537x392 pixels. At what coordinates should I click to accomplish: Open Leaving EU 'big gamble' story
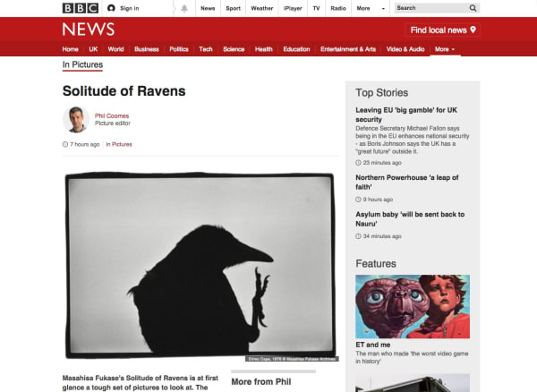(x=406, y=115)
